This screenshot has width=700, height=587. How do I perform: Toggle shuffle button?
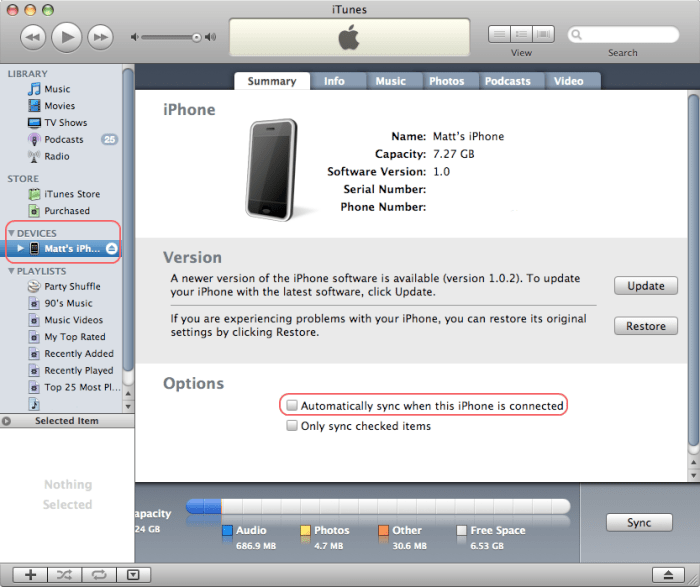click(64, 575)
